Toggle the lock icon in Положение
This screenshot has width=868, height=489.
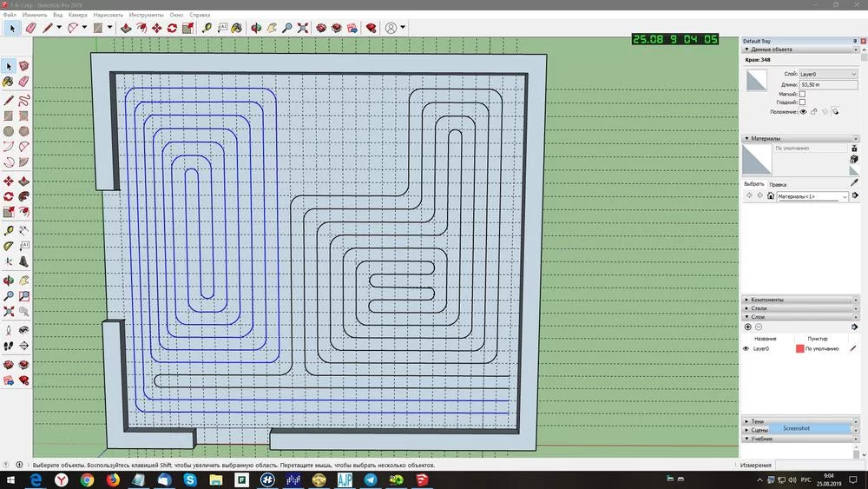(814, 112)
